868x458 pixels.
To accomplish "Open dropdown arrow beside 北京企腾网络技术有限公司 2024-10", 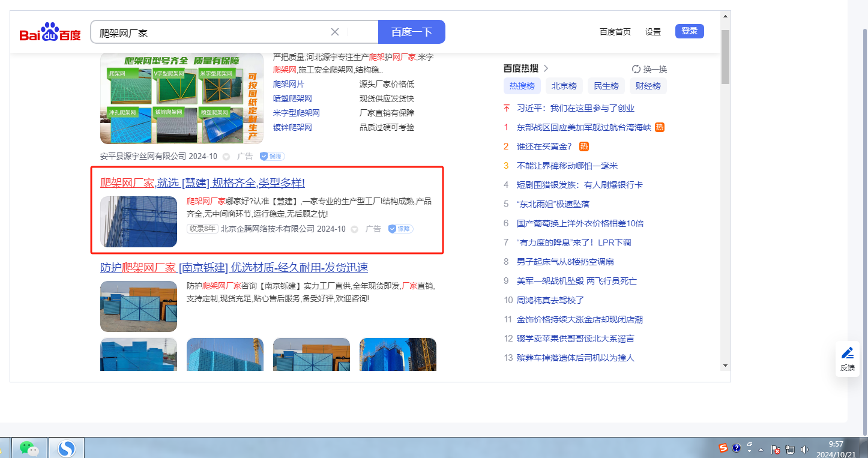I will [354, 229].
